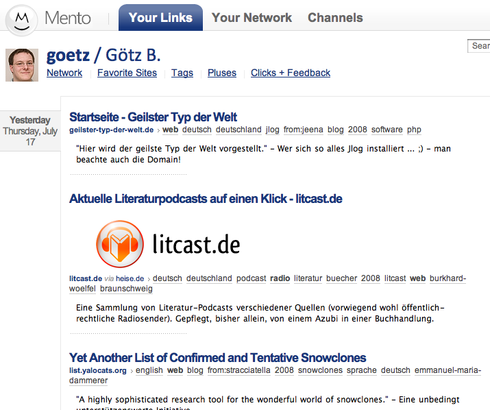Viewport: 490px width, 410px height.
Task: Open the heise.de via link
Action: click(x=130, y=278)
